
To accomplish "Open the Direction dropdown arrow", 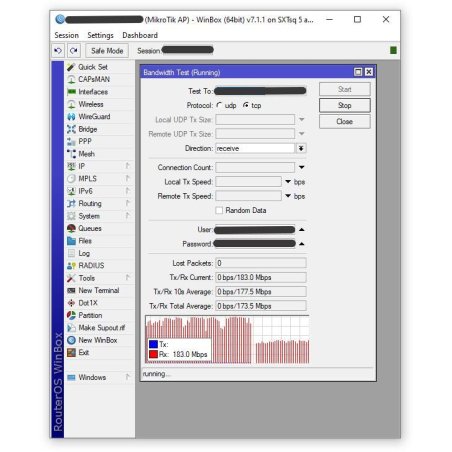I will pos(301,148).
